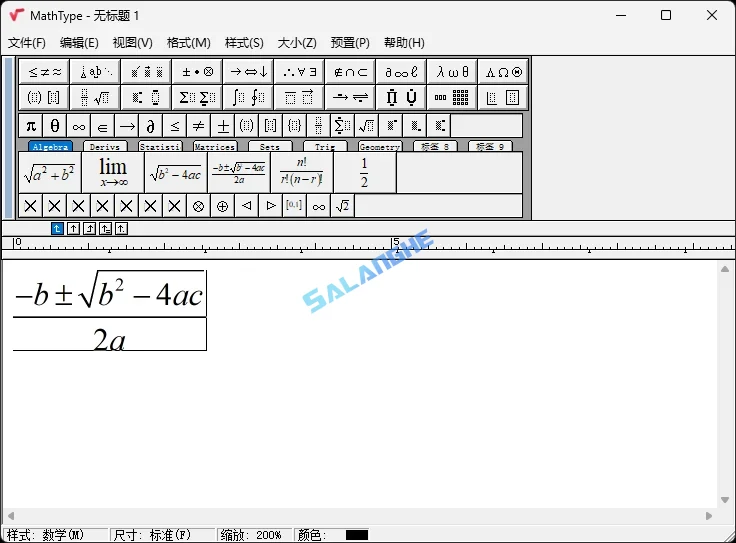Insert theta symbol from small bar
This screenshot has width=736, height=543.
pyautogui.click(x=55, y=126)
